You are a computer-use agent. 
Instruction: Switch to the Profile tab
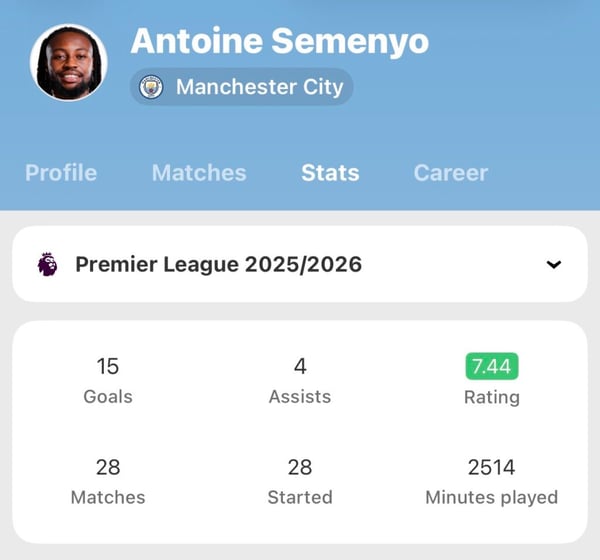[x=61, y=173]
